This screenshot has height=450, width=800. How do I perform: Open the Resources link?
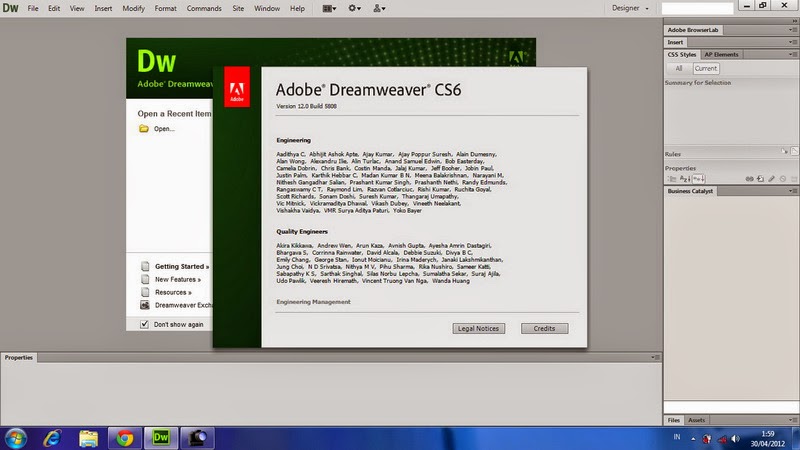pyautogui.click(x=173, y=292)
